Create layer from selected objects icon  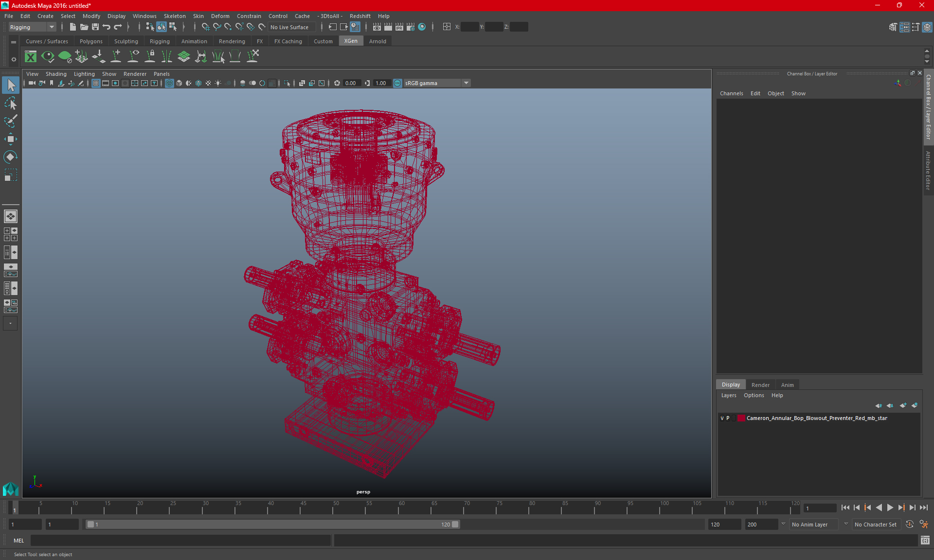[915, 405]
